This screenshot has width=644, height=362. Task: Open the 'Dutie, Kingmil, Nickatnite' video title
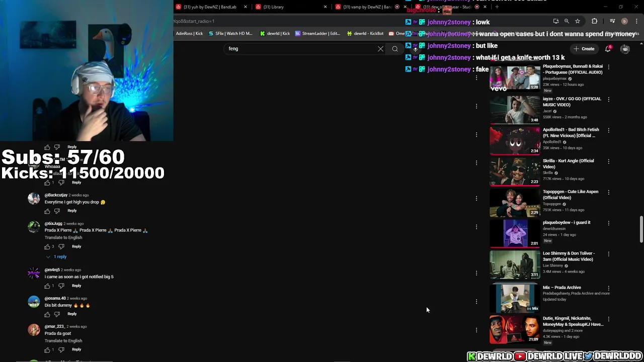coord(573,321)
